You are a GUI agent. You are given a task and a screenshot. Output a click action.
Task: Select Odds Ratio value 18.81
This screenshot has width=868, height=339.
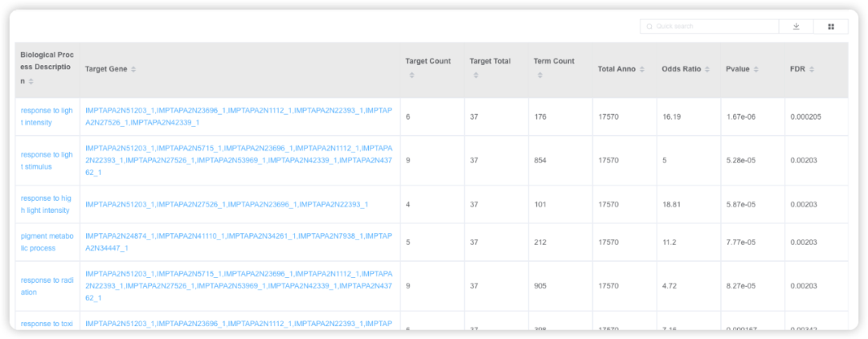[x=671, y=205]
